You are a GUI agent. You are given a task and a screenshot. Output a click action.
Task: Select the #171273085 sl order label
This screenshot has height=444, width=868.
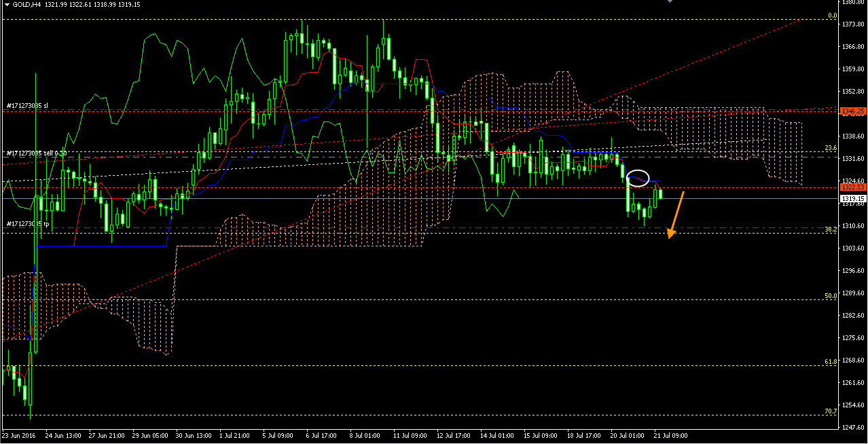click(x=29, y=106)
